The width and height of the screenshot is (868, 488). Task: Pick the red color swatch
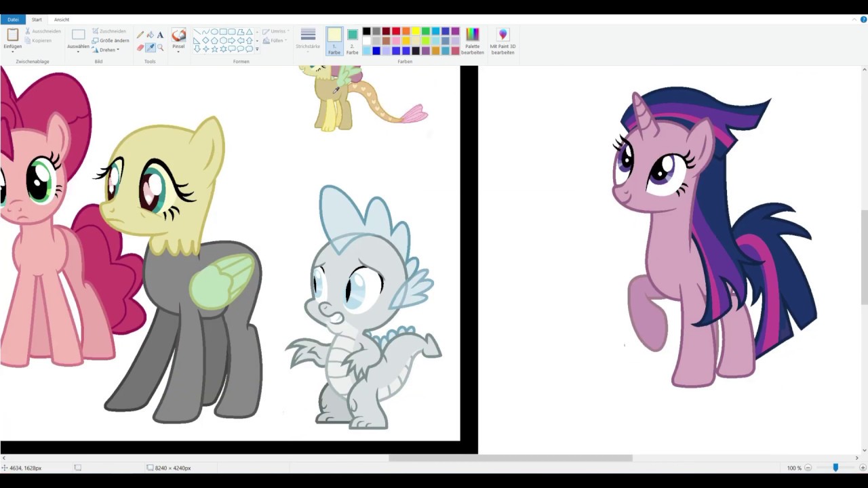point(396,31)
